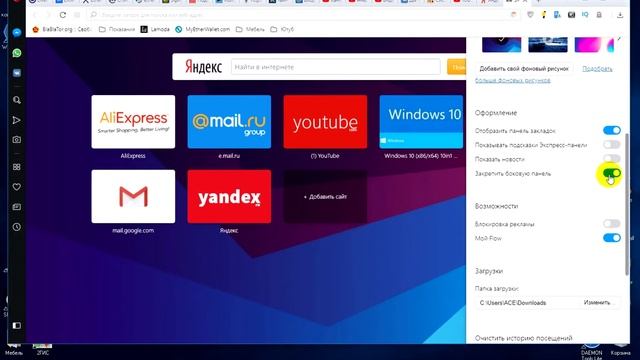Open the 'Показания' bookmarks folder
The height and width of the screenshot is (360, 640).
[117, 29]
